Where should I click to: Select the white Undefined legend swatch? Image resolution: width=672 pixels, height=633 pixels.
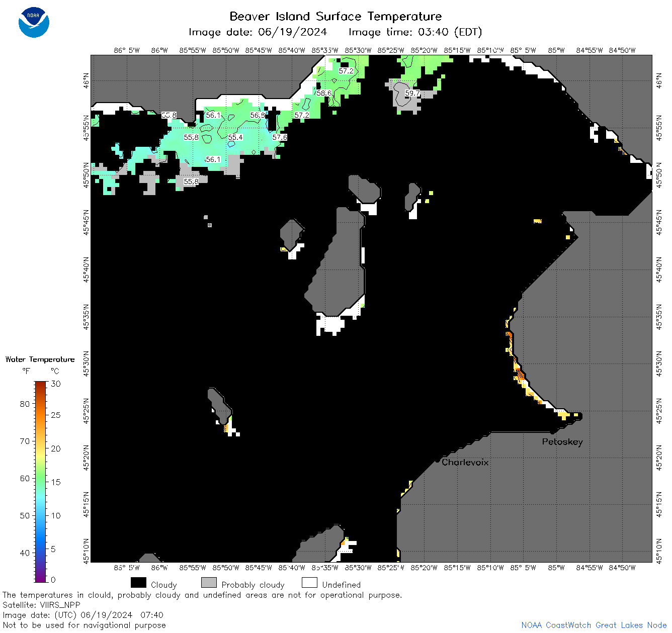[309, 583]
